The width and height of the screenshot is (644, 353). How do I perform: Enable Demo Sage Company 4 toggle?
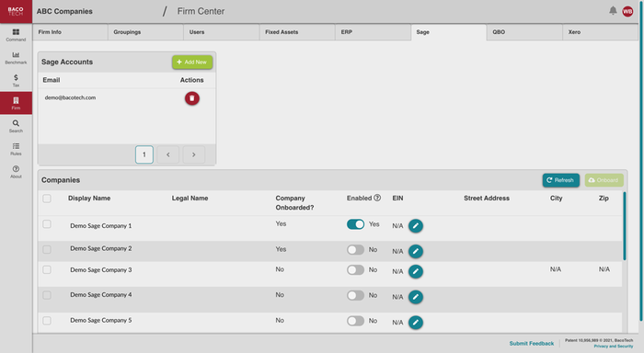[355, 295]
